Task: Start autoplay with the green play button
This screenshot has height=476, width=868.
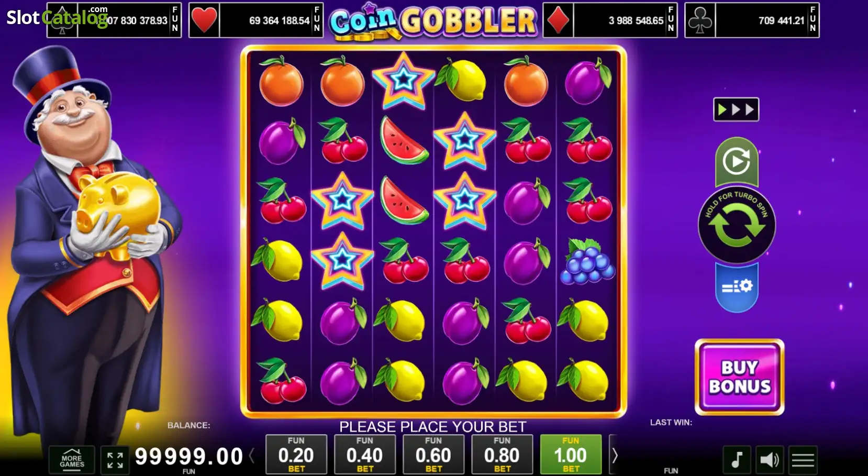Action: [737, 161]
